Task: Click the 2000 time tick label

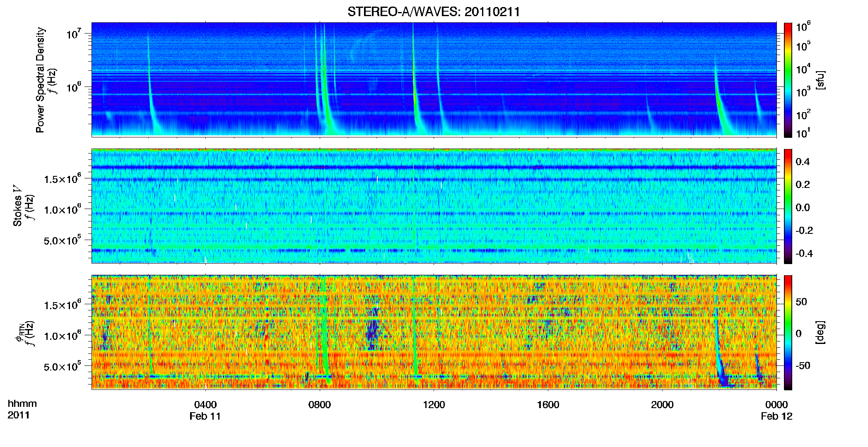Action: tap(662, 404)
